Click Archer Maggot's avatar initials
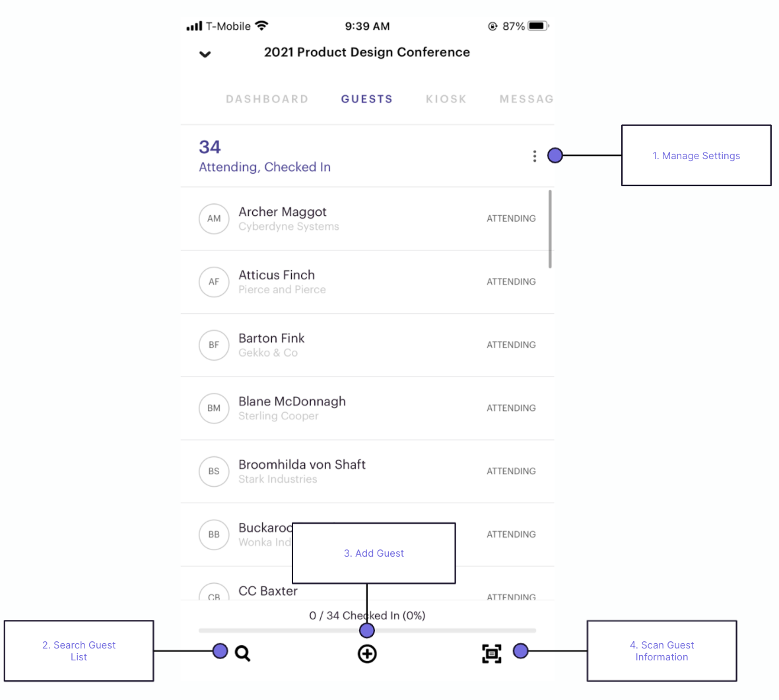This screenshot has height=700, width=779. [x=214, y=219]
